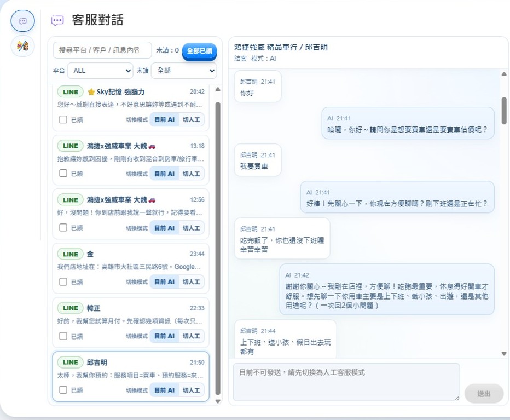This screenshot has width=510, height=420.
Task: Click the colorful avatar sidebar icon
Action: point(22,47)
